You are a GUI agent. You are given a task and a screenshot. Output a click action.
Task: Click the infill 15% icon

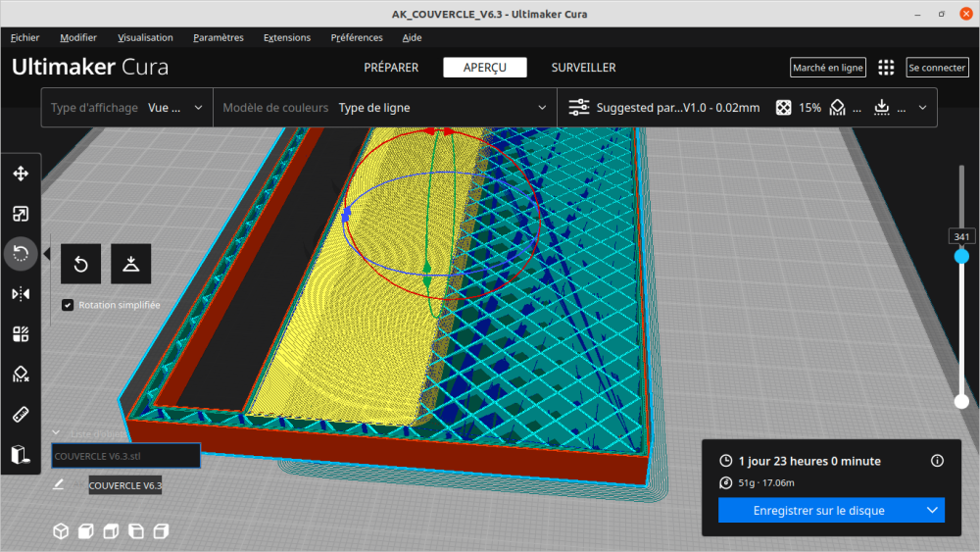tap(783, 108)
